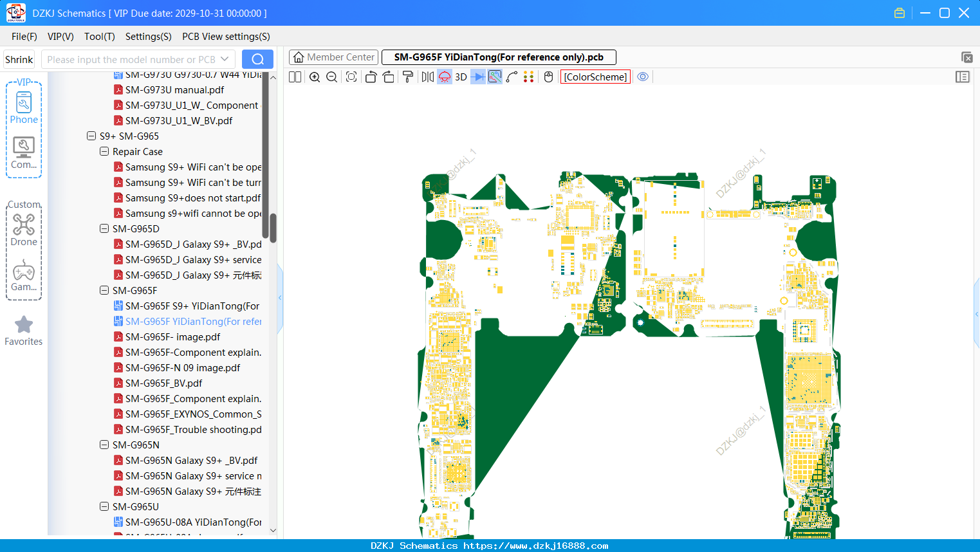Viewport: 980px width, 552px height.
Task: Open PCB View settings(S) menu
Action: [226, 37]
